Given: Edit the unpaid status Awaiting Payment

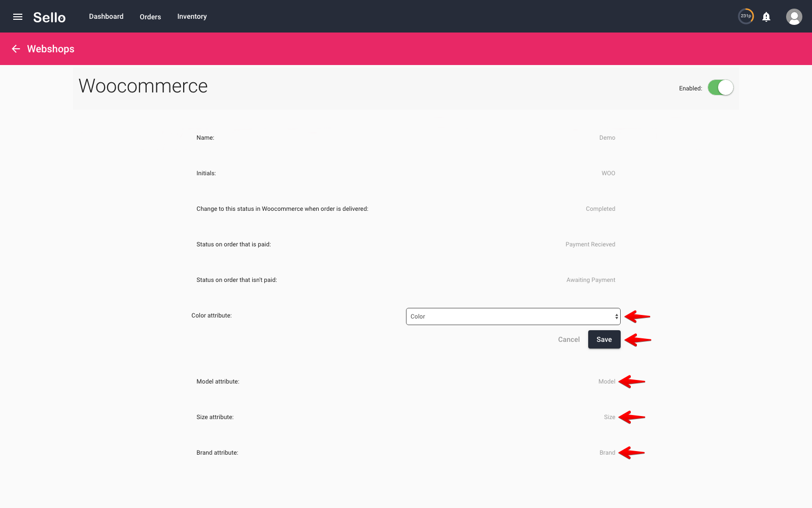Looking at the screenshot, I should tap(591, 280).
